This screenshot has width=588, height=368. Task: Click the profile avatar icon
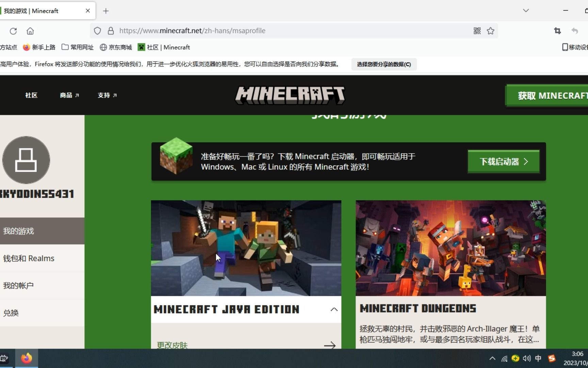tap(26, 160)
